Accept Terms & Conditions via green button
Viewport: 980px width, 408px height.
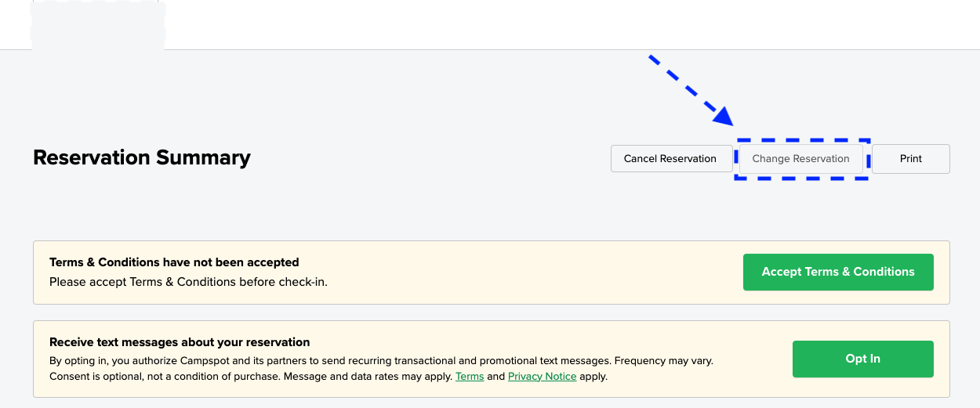coord(837,272)
